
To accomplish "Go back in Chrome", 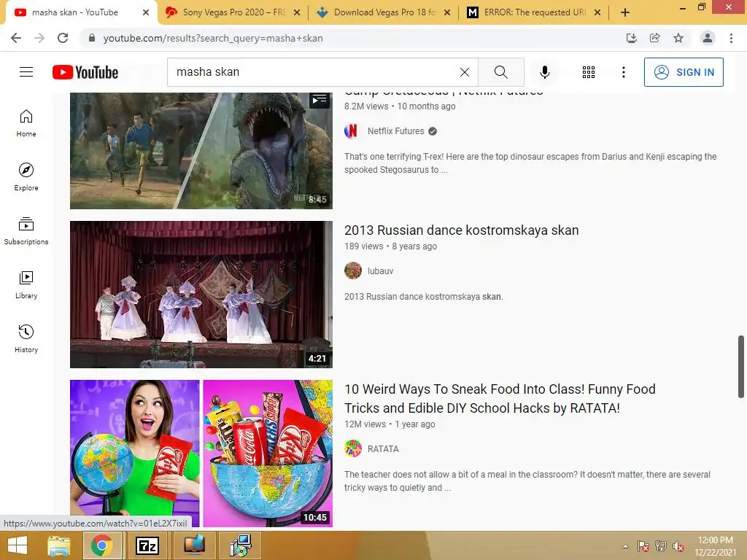I will 16,38.
